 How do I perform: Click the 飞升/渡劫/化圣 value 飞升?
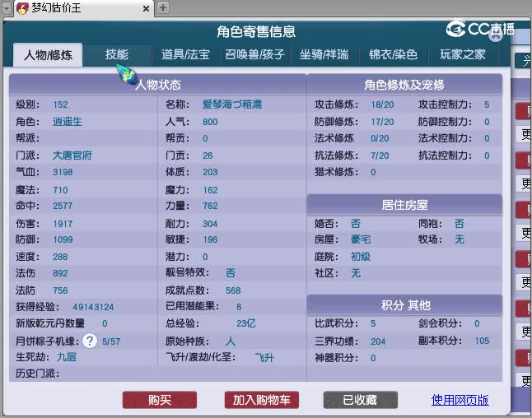tap(264, 357)
